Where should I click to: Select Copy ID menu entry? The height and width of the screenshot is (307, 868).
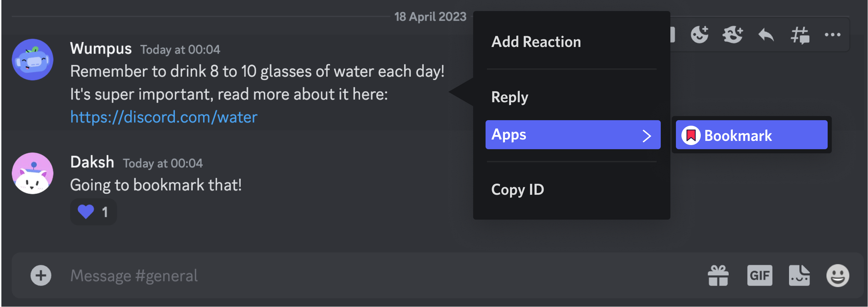[517, 190]
